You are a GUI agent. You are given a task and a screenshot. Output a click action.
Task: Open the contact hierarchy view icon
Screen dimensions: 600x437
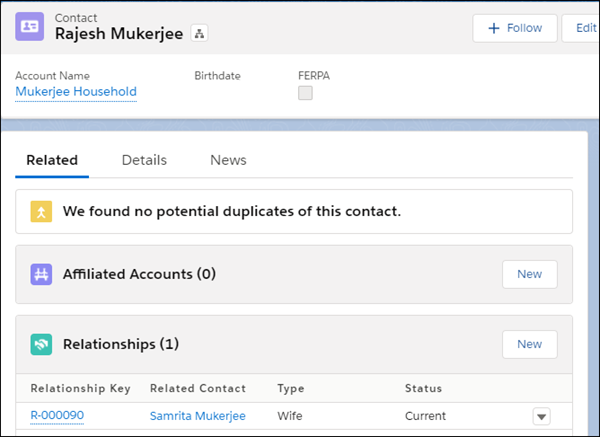click(x=200, y=34)
